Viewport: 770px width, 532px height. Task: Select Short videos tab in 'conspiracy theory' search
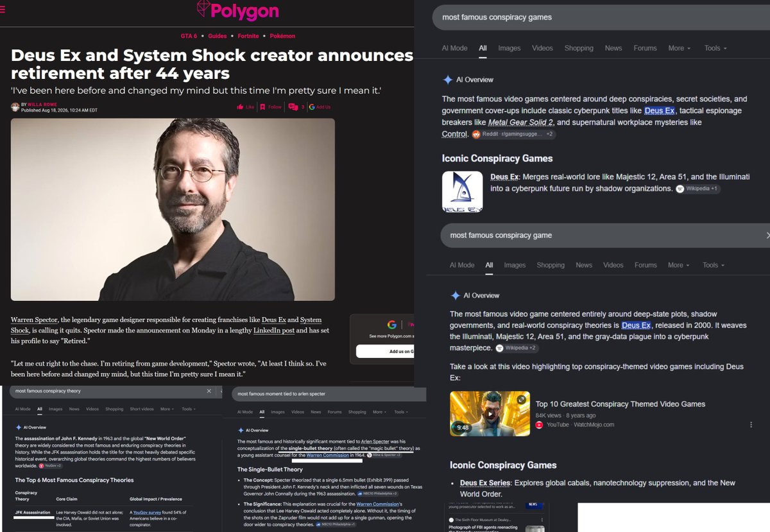tap(142, 409)
